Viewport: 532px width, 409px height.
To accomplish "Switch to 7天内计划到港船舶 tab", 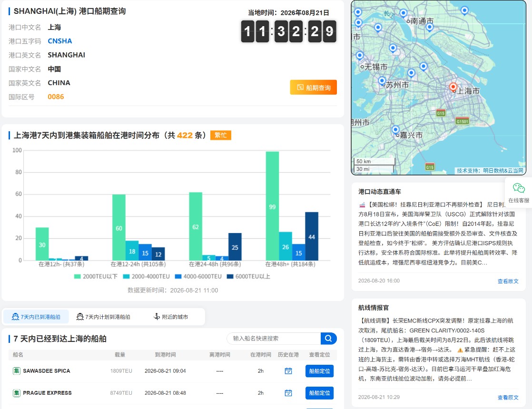I will tap(103, 317).
